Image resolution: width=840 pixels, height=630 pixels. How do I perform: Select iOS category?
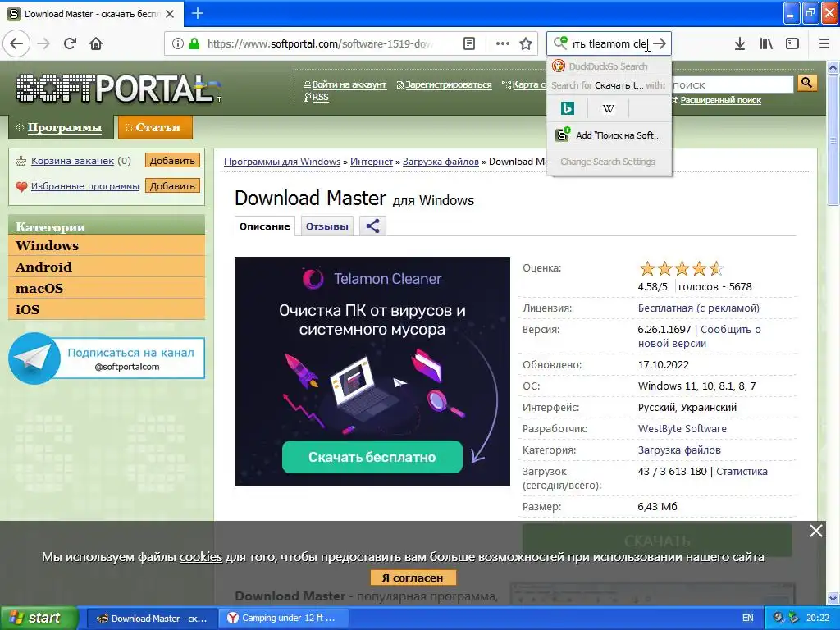coord(107,309)
